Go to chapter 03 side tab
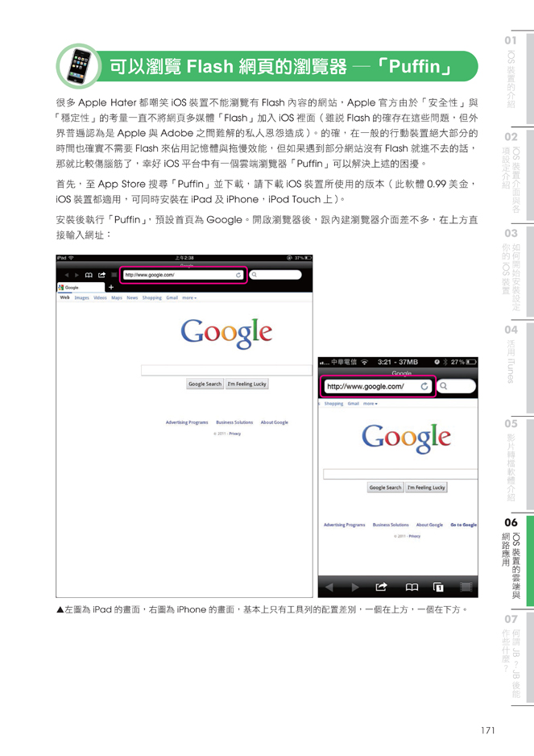 pyautogui.click(x=517, y=271)
